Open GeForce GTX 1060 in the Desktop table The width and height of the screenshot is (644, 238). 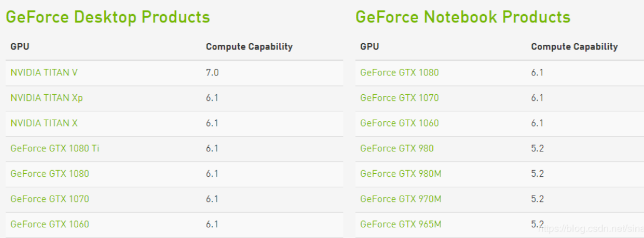pyautogui.click(x=49, y=224)
